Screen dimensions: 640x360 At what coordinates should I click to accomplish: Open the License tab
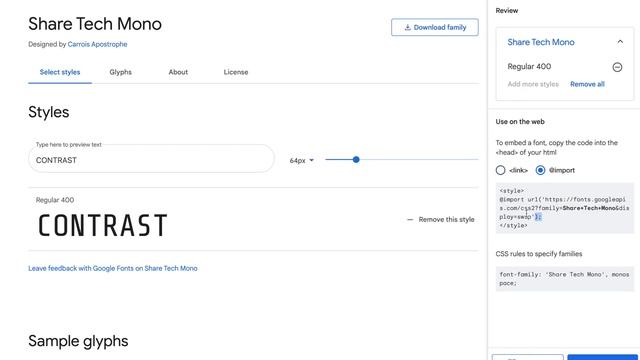pyautogui.click(x=236, y=72)
